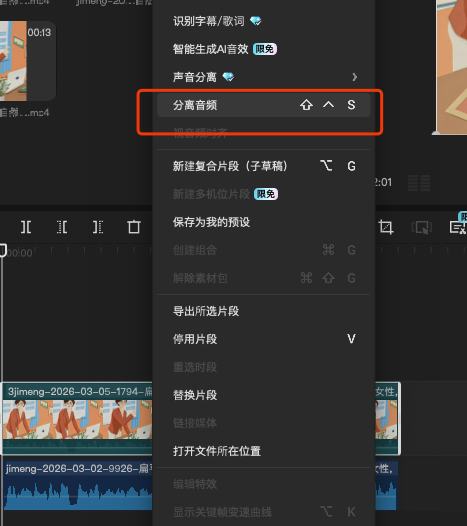
Task: Click 分离音频 to detach audio
Action: click(x=263, y=105)
